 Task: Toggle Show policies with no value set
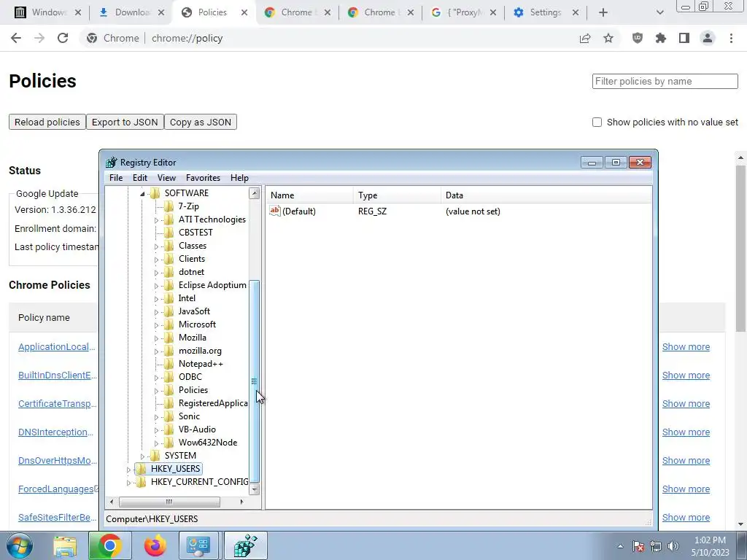point(597,122)
